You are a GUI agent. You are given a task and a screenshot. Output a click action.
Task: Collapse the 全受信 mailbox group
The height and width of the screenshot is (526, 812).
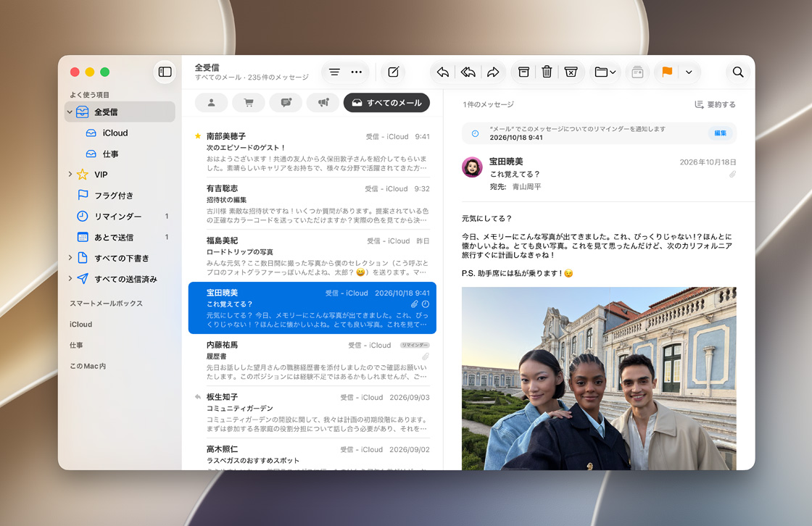coord(70,112)
